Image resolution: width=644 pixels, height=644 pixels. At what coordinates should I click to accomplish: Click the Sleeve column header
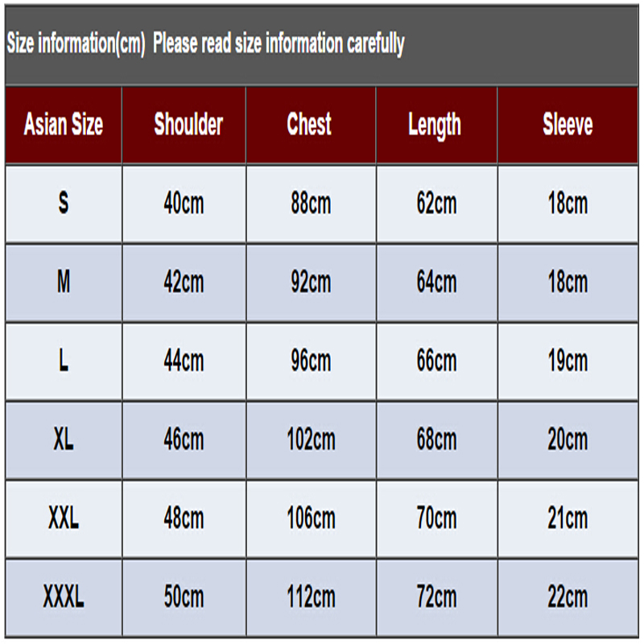(568, 125)
